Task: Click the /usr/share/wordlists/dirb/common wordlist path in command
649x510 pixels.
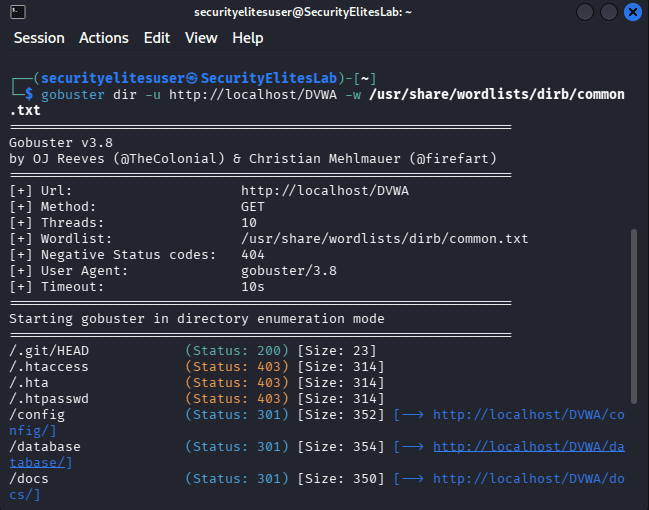Action: pyautogui.click(x=497, y=94)
